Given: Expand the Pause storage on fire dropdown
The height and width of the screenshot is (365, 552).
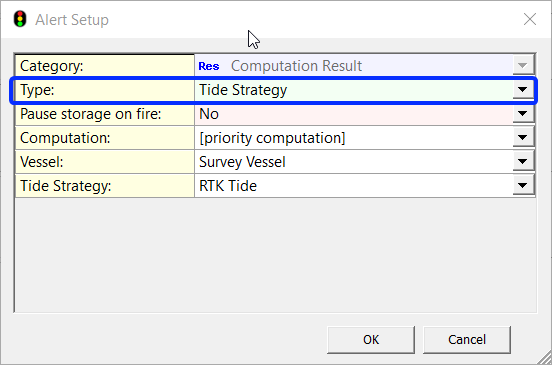Looking at the screenshot, I should point(522,114).
